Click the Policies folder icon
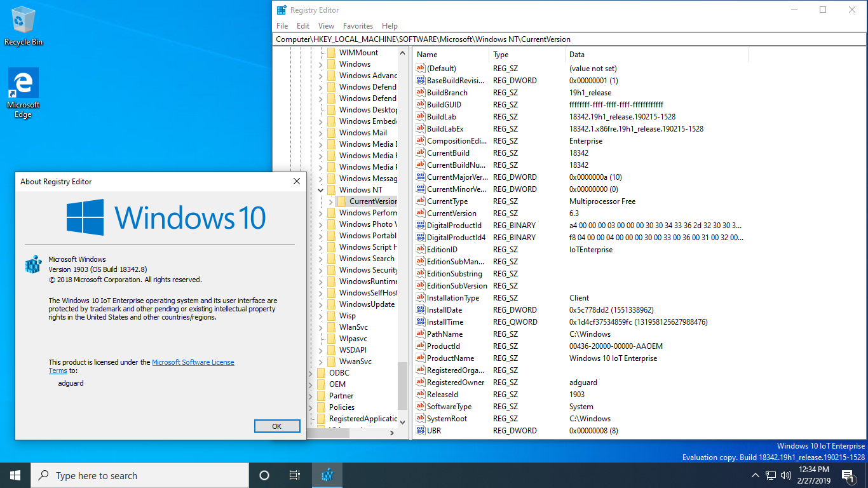This screenshot has height=488, width=868. (x=322, y=407)
